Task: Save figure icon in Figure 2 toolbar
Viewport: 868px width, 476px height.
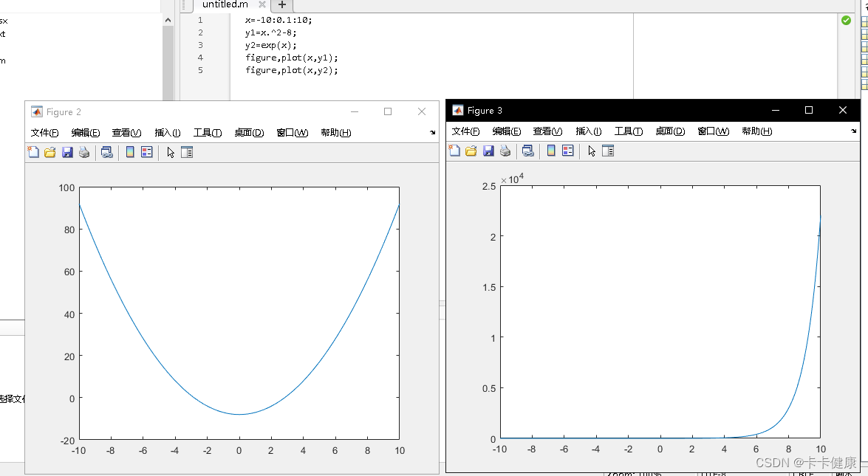Action: 67,152
